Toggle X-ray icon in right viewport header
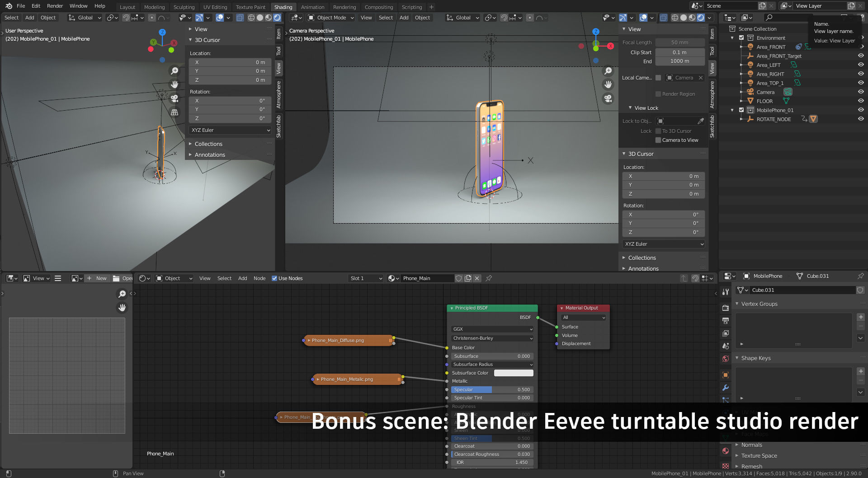868x478 pixels. pos(663,18)
